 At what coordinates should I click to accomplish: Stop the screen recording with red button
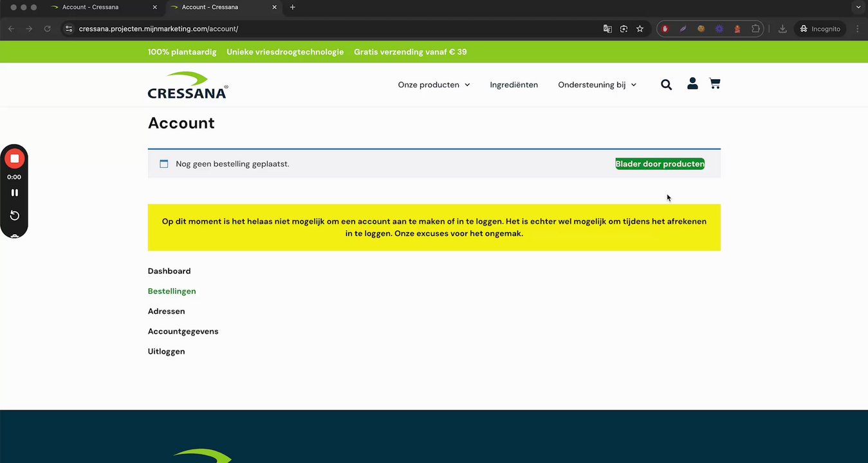pos(14,158)
